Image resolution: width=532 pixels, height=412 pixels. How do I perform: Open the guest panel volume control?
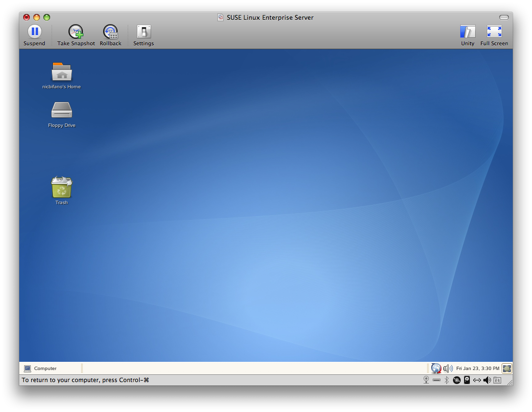[x=448, y=368]
